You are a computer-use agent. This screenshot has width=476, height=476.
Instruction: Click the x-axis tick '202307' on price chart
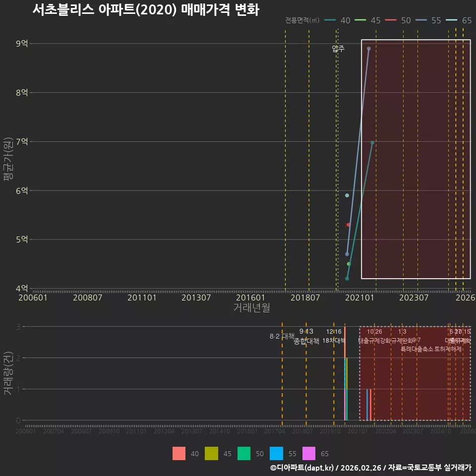tap(414, 297)
